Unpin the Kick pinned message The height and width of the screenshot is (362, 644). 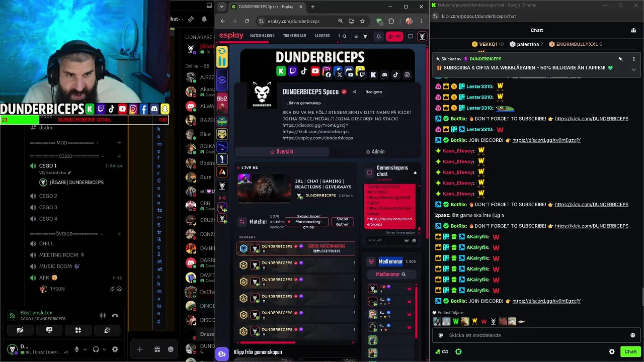click(x=620, y=59)
